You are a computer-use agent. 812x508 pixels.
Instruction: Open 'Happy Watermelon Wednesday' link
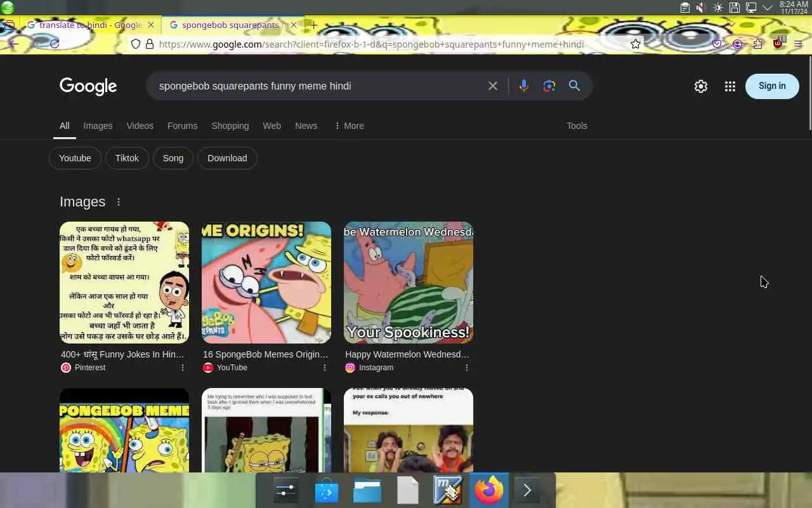pyautogui.click(x=407, y=354)
